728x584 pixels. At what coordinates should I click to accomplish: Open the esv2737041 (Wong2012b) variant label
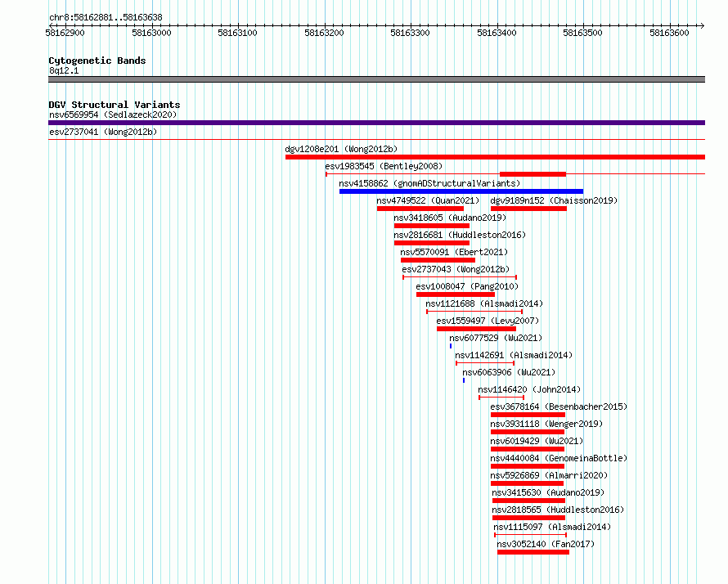[103, 132]
